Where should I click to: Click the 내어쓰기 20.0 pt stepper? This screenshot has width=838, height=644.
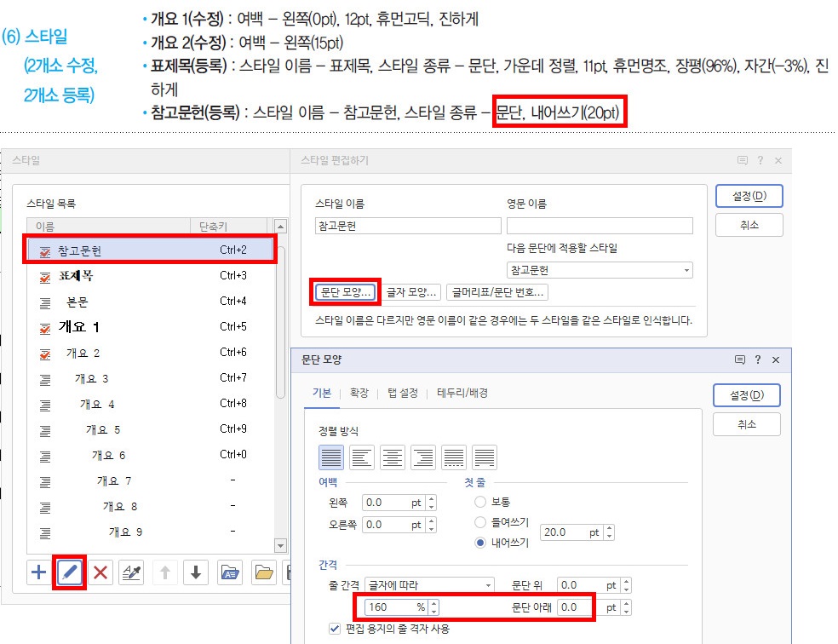tap(609, 532)
